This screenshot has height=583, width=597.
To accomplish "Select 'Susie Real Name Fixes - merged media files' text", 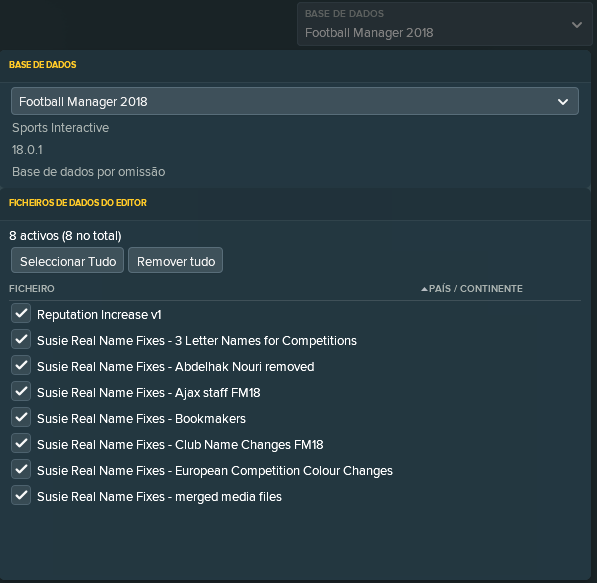I will tap(159, 497).
